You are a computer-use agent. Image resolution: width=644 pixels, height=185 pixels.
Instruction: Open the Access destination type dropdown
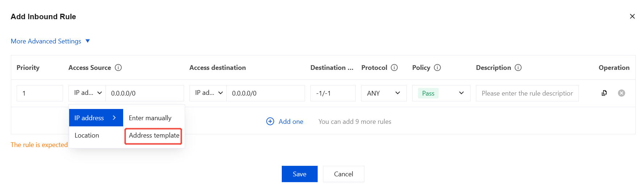[x=208, y=93]
